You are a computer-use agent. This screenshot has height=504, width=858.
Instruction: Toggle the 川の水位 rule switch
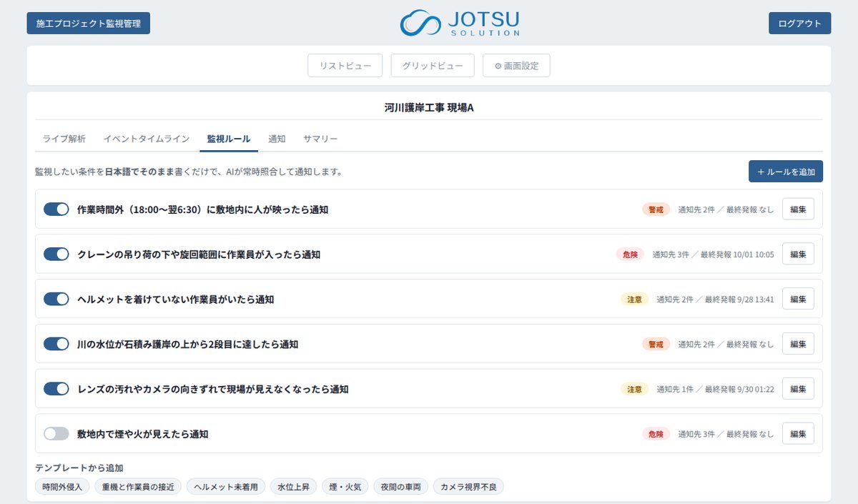(56, 344)
